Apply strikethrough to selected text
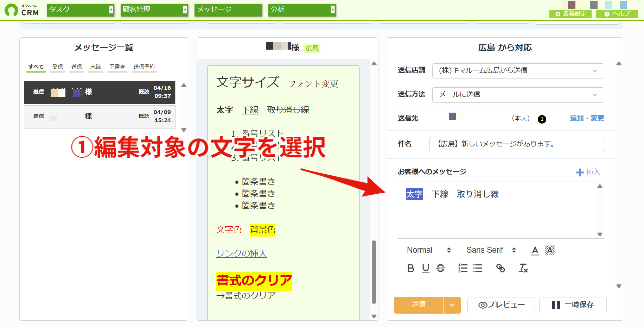 click(x=440, y=268)
